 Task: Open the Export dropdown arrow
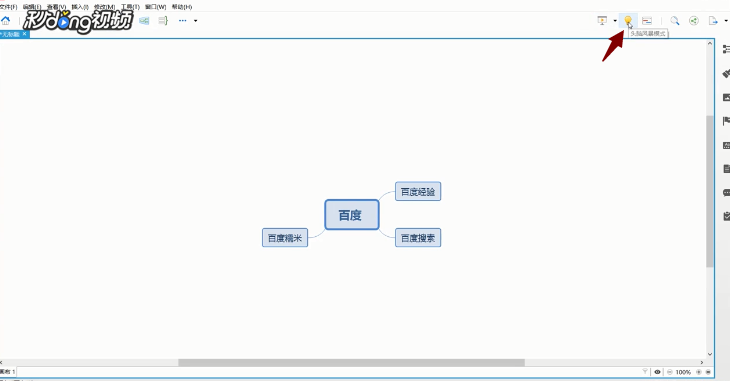(726, 20)
